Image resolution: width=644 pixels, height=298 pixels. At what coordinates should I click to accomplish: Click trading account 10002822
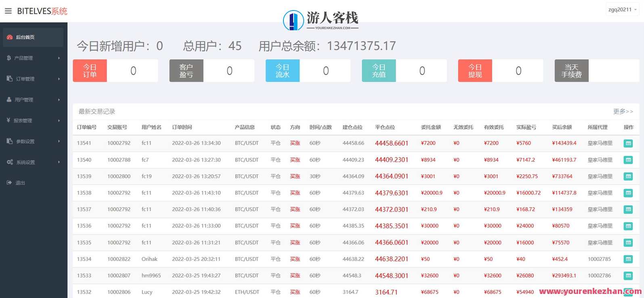pyautogui.click(x=119, y=259)
